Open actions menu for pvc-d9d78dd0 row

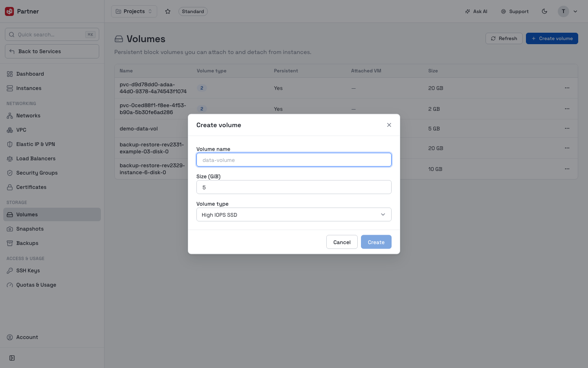click(x=567, y=88)
